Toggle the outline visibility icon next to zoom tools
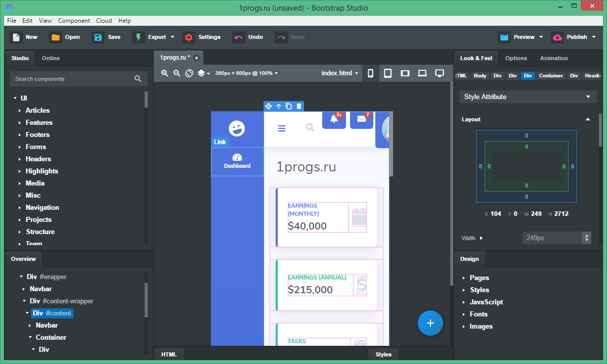Screen dimensions: 607x364 [x=189, y=73]
